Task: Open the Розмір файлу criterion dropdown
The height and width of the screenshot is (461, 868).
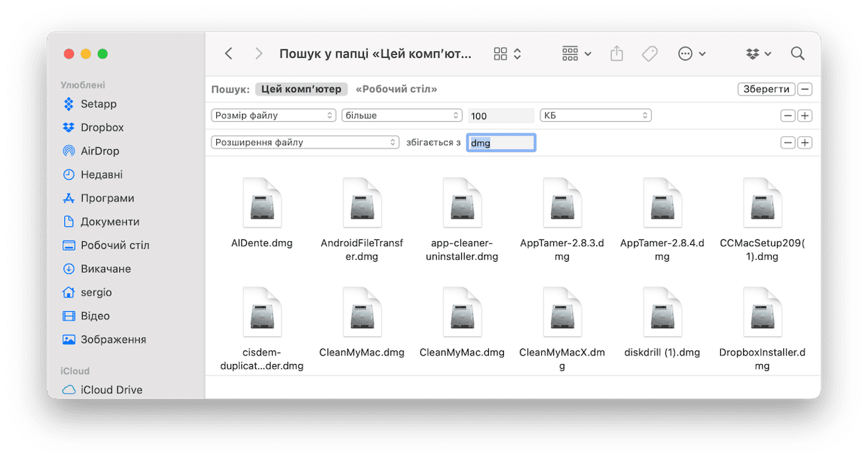Action: 273,115
